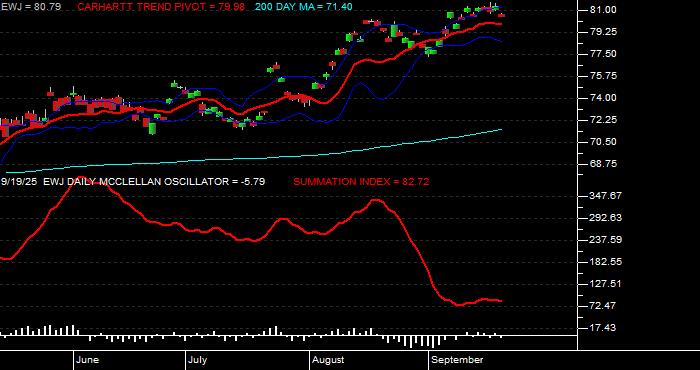Select the SUMMATION INDEX = 82.72 label
Image resolution: width=700 pixels, height=370 pixels.
click(x=361, y=182)
